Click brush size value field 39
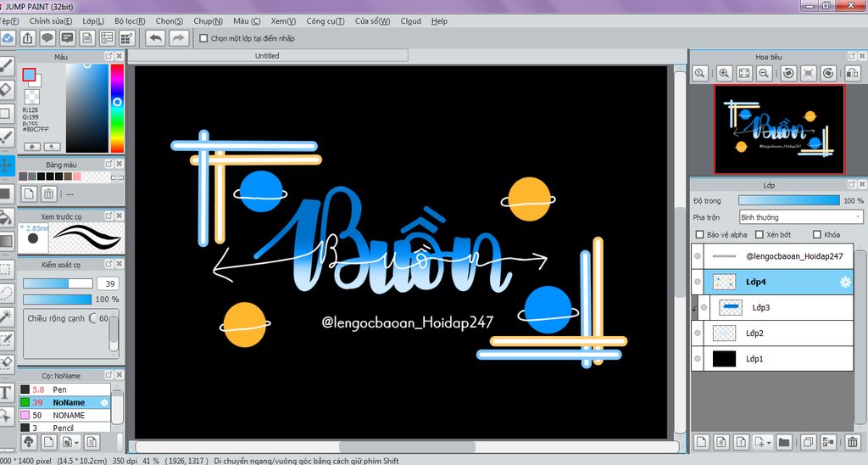The width and height of the screenshot is (868, 465). click(109, 283)
